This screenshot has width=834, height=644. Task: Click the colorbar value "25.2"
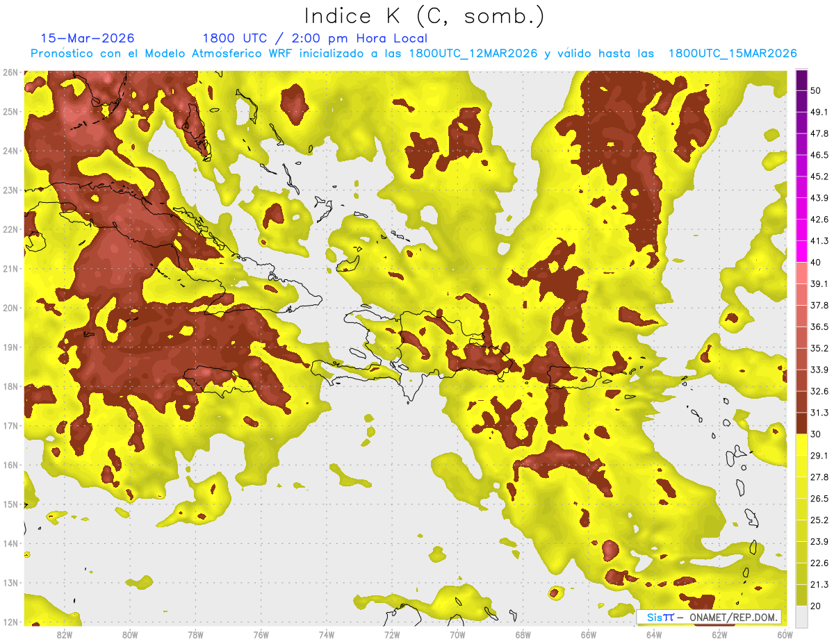pyautogui.click(x=819, y=520)
